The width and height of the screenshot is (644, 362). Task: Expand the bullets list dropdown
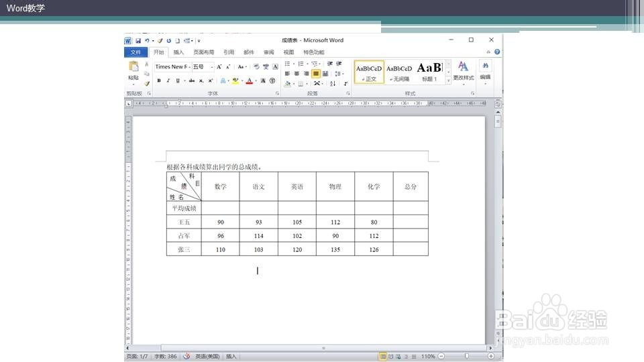[x=294, y=64]
